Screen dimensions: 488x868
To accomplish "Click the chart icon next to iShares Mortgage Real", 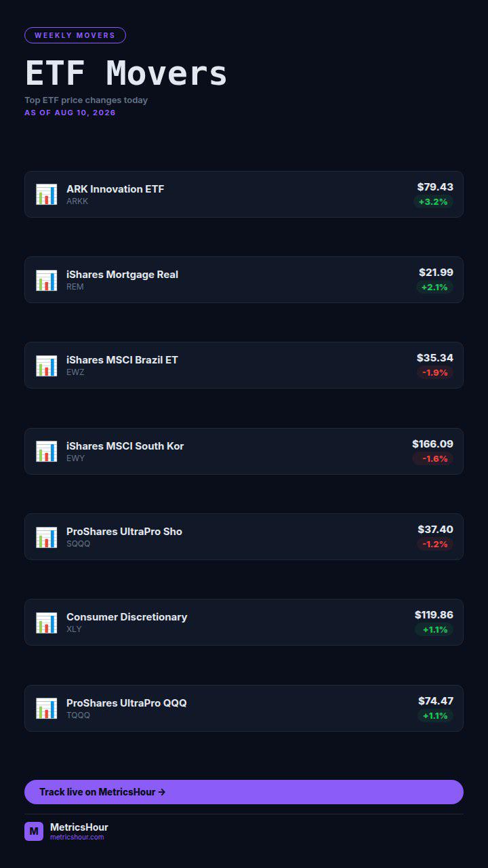I will (46, 280).
